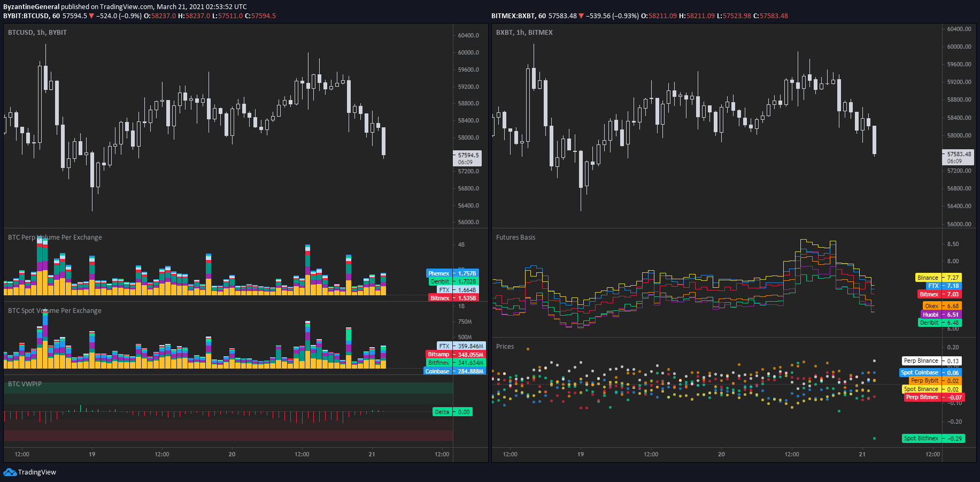Click the FTX futures basis label
Viewport: 980px width, 482px height.
click(x=933, y=286)
